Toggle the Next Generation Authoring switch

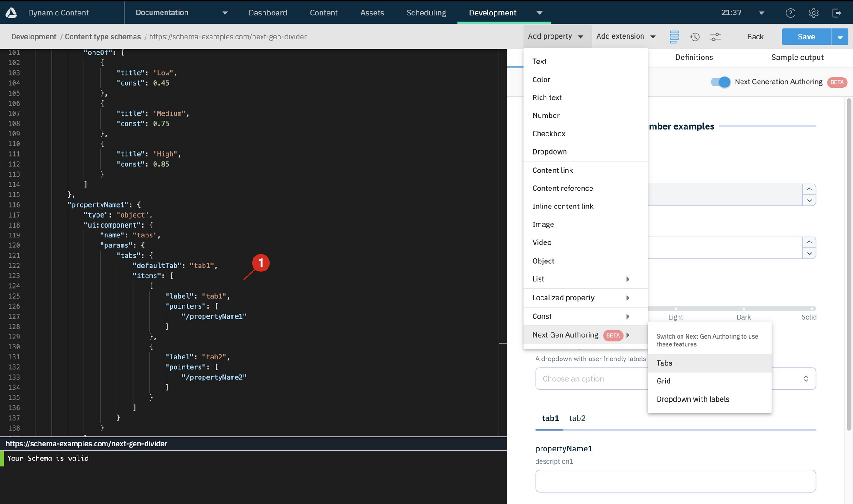[720, 82]
